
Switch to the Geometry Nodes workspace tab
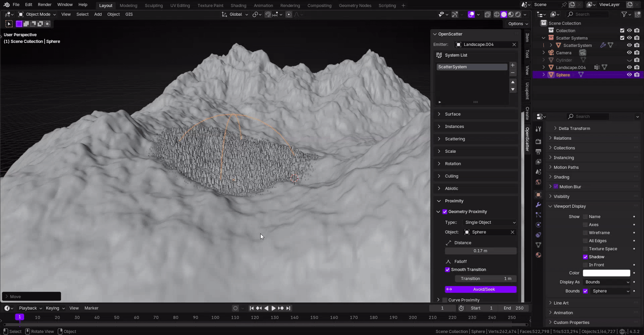click(355, 5)
